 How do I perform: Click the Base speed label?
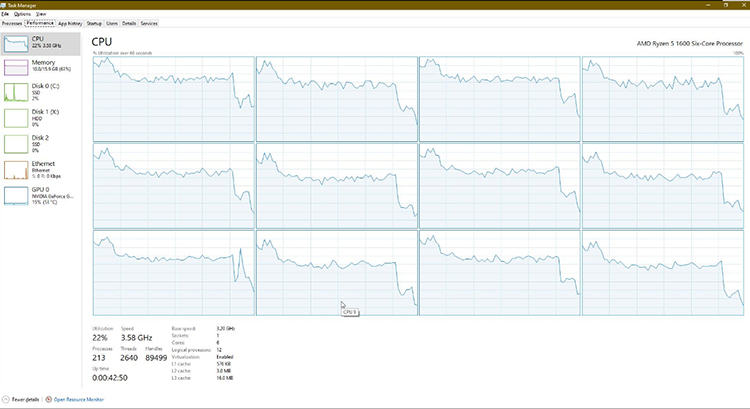[183, 329]
